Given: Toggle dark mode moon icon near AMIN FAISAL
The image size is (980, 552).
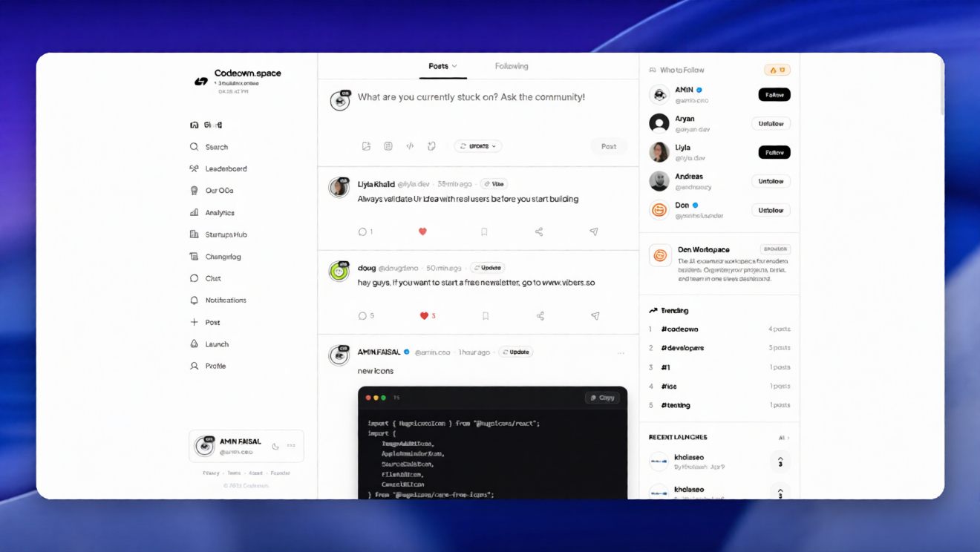Looking at the screenshot, I should pos(275,446).
